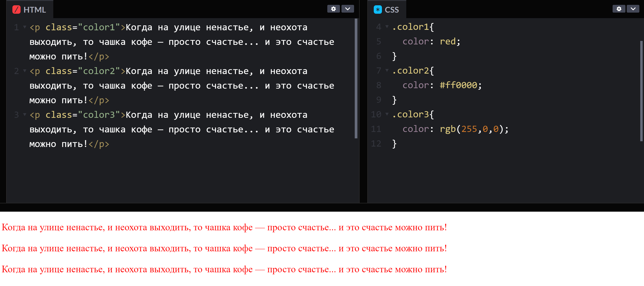Click closing </p> tag of third paragraph
The height and width of the screenshot is (286, 644).
99,144
